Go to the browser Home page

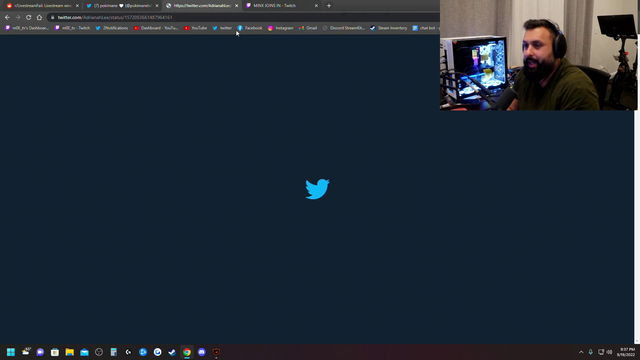pyautogui.click(x=39, y=18)
